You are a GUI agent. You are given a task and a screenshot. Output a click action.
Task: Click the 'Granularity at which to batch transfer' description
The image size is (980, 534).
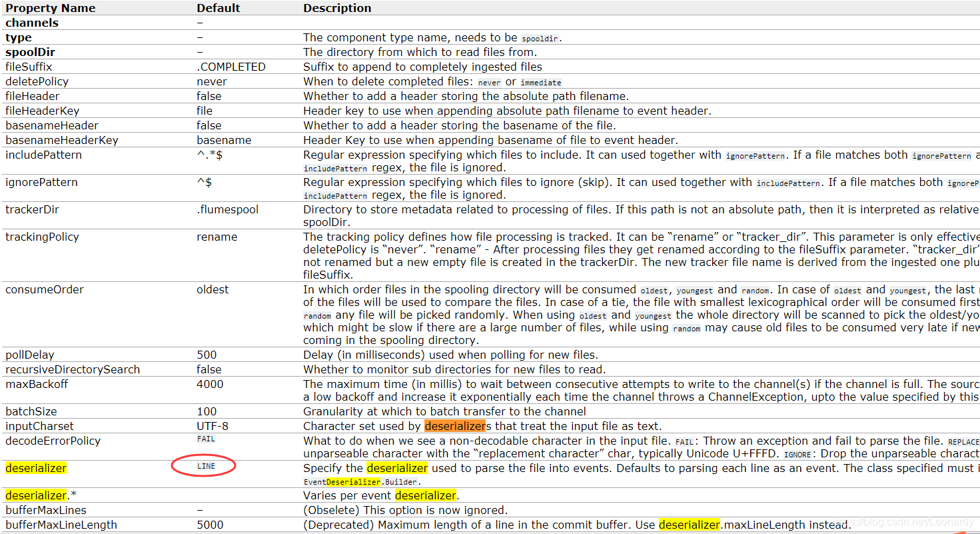tap(444, 411)
